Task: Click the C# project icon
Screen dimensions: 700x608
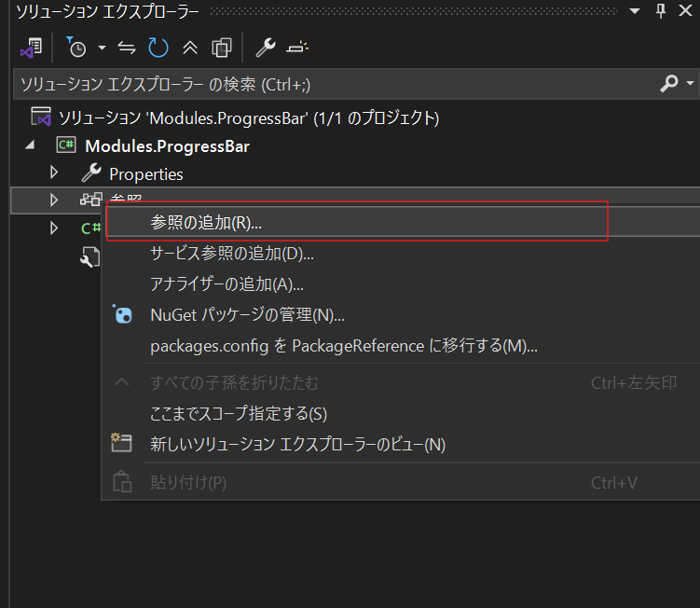Action: pyautogui.click(x=66, y=145)
